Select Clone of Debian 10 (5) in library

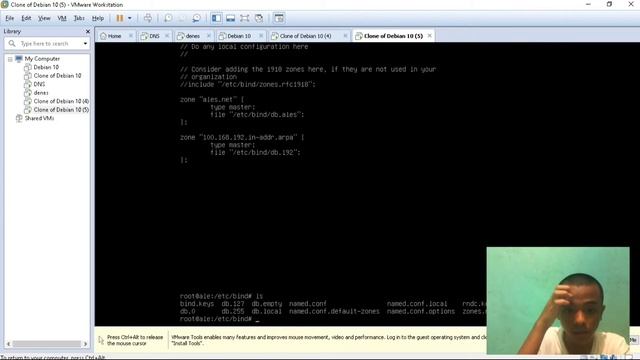tap(61, 110)
